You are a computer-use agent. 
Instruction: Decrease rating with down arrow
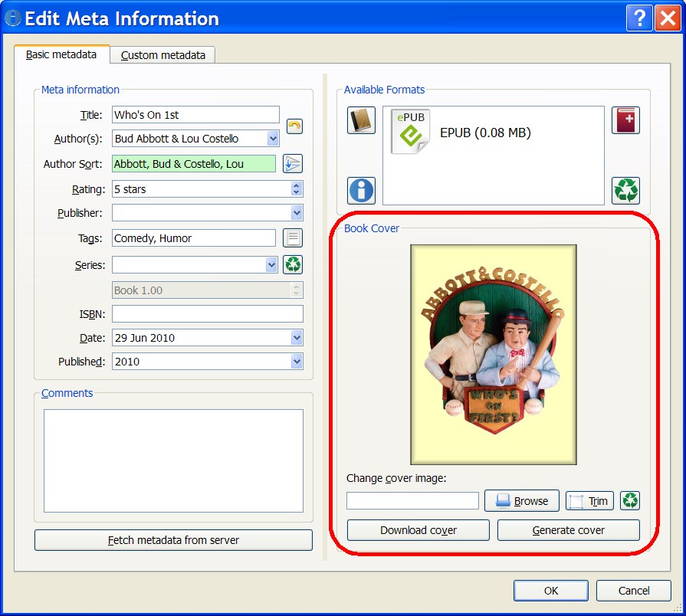pos(296,192)
